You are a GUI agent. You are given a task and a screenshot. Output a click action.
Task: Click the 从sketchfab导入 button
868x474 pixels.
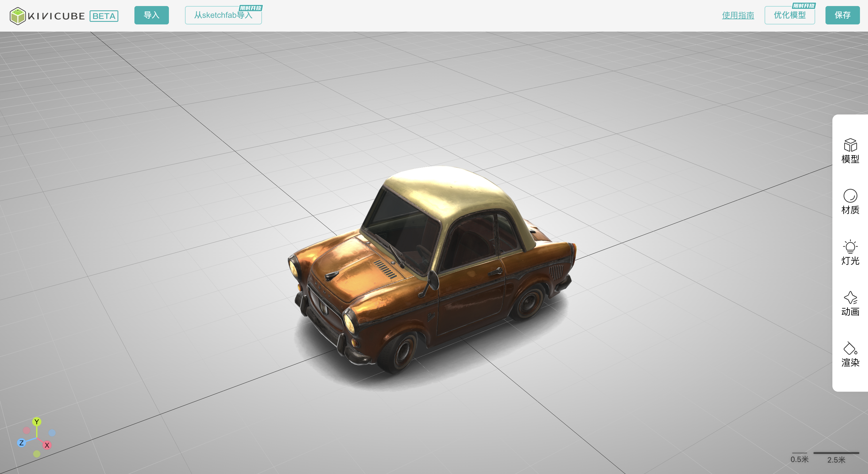[x=223, y=15]
